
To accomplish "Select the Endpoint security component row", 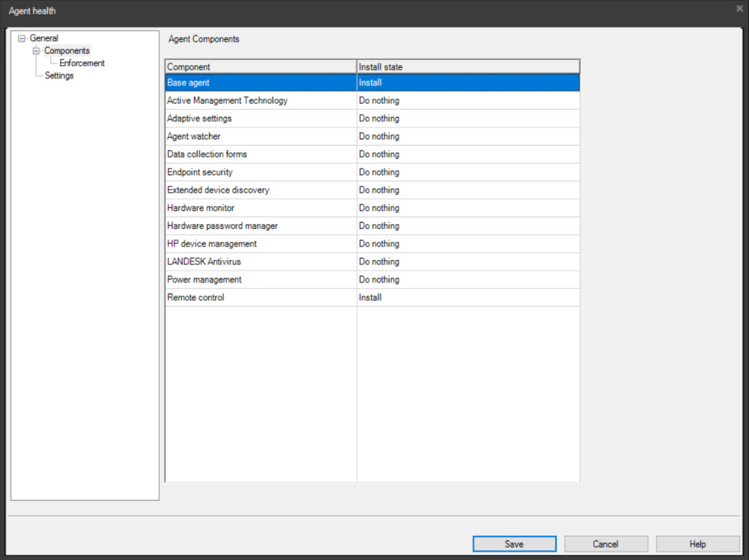I will (x=260, y=172).
